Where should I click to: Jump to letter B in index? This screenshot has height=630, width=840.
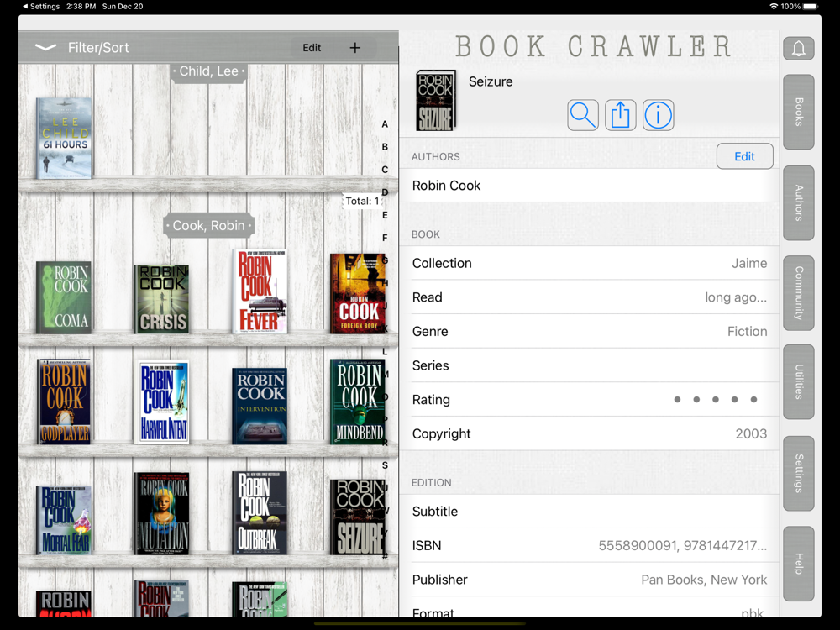tap(385, 147)
